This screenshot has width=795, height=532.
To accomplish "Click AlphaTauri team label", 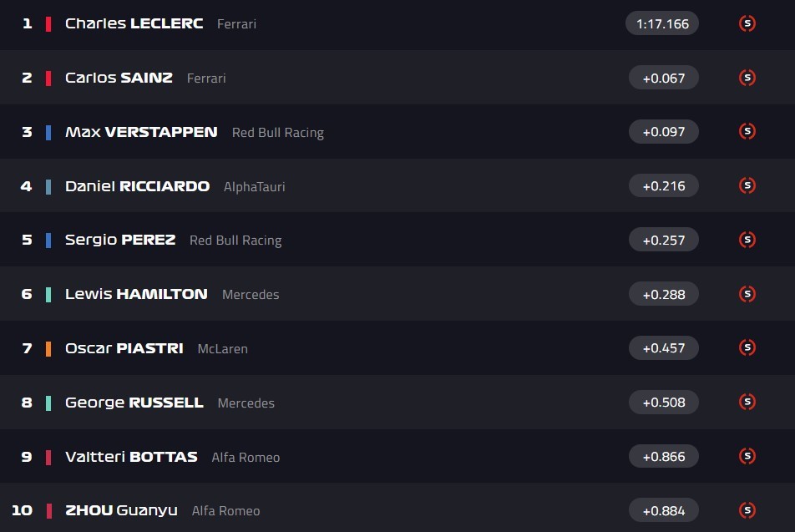I will click(x=254, y=186).
